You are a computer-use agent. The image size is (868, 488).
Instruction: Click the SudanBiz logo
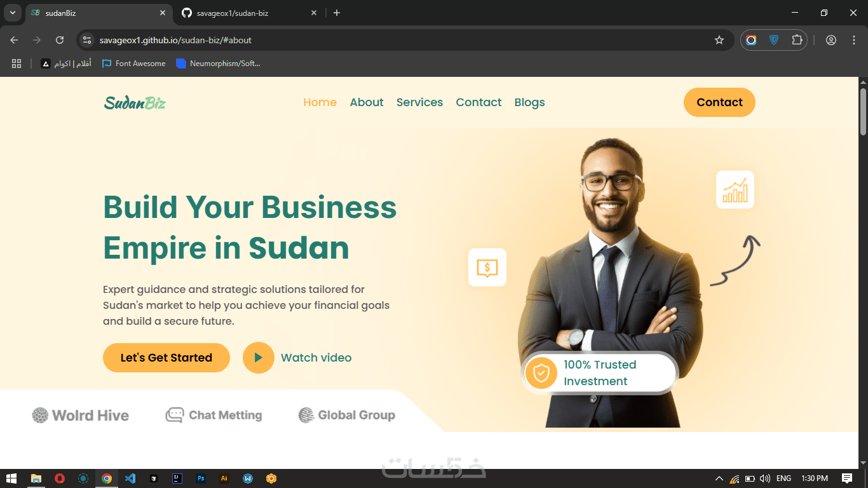tap(135, 102)
